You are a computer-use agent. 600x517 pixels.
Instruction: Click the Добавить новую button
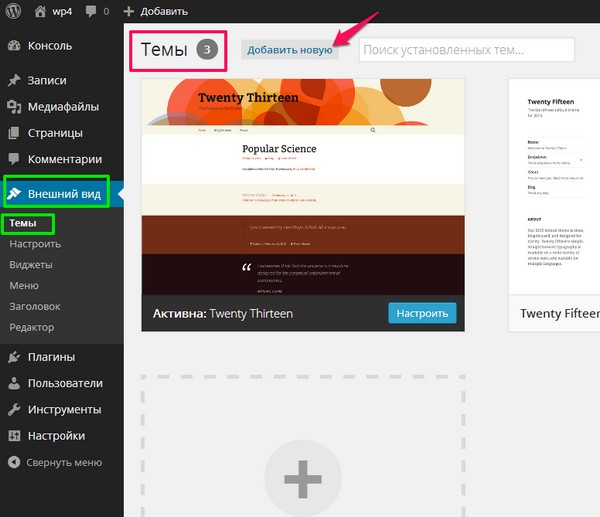pyautogui.click(x=291, y=50)
